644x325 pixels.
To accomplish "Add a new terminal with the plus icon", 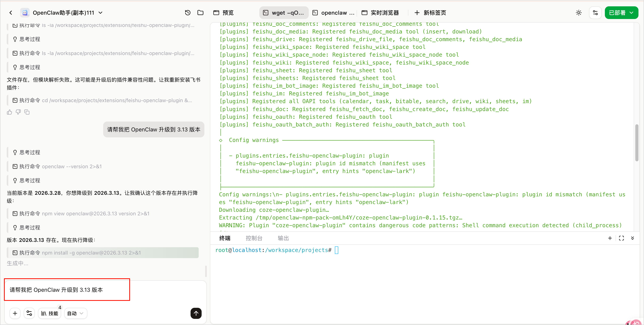I will coord(610,238).
